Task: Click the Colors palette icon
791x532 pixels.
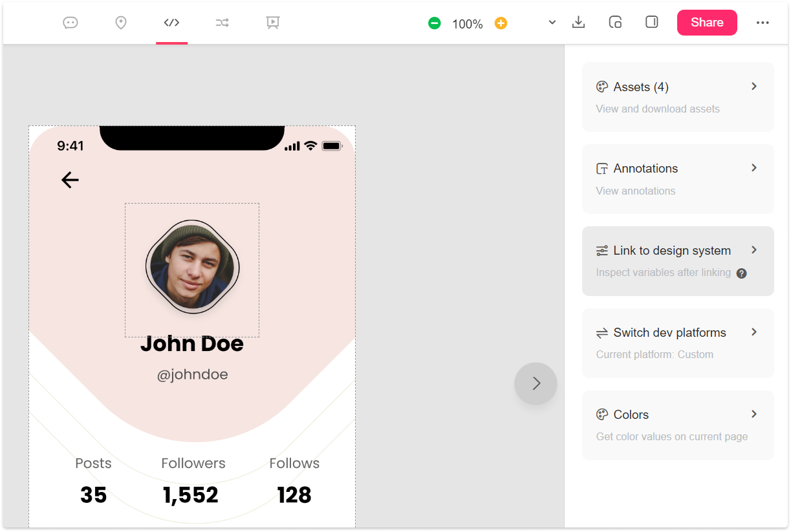Action: (x=602, y=415)
